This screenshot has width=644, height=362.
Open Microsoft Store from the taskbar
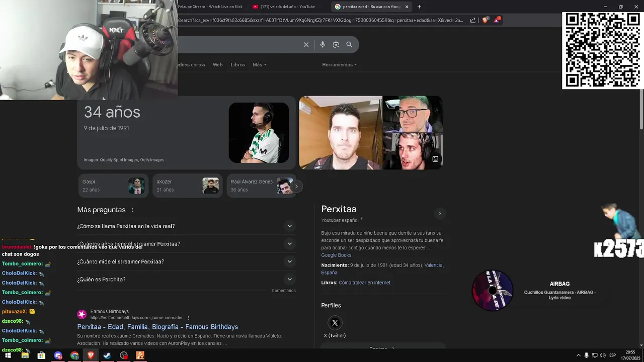[41, 355]
